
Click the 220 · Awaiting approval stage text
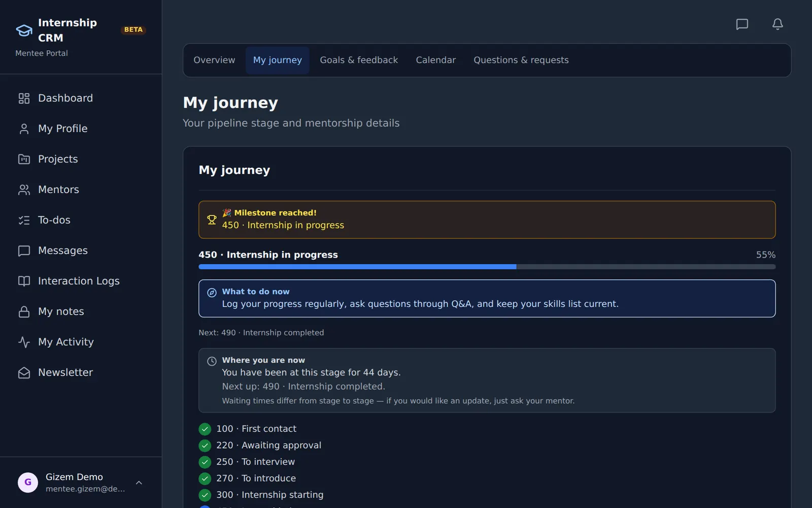coord(269,446)
